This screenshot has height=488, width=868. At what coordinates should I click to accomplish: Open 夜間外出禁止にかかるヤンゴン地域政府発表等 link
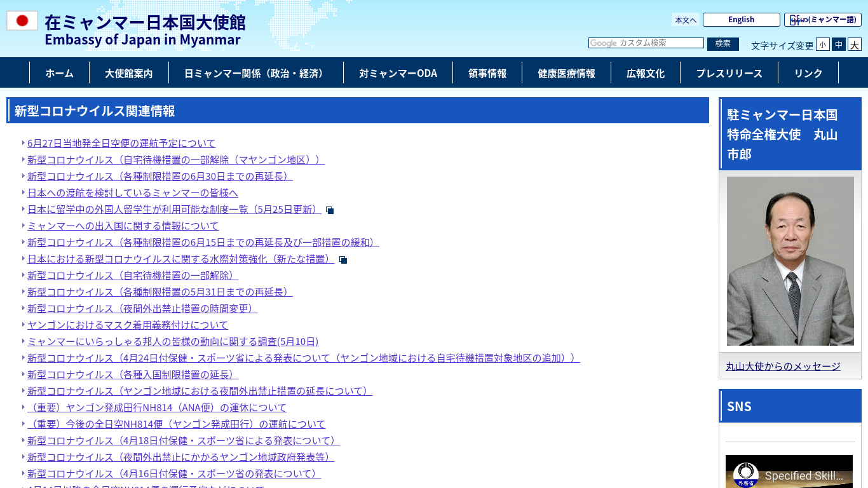click(x=181, y=457)
